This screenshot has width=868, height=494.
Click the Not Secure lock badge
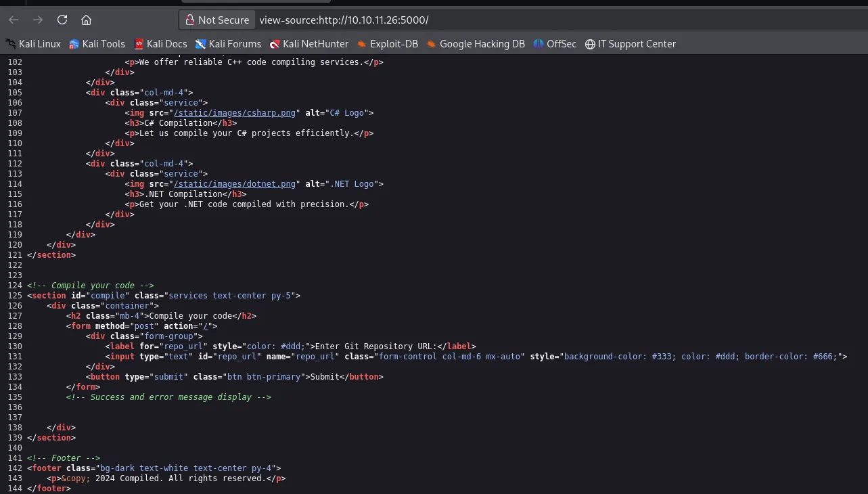coord(217,20)
